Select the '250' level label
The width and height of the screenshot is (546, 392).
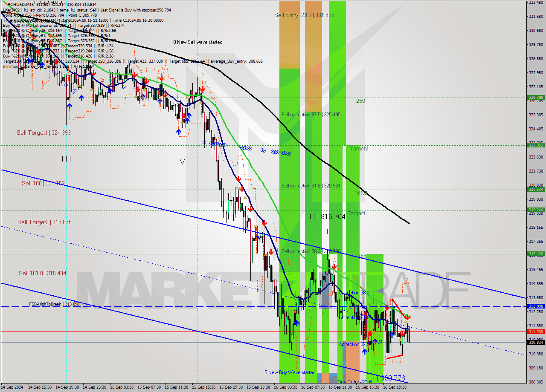point(360,101)
